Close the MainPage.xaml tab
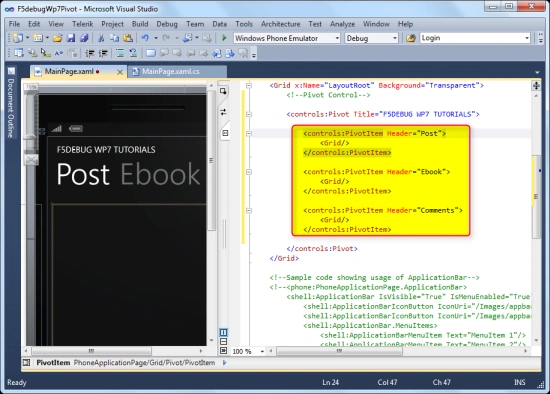 tap(120, 72)
